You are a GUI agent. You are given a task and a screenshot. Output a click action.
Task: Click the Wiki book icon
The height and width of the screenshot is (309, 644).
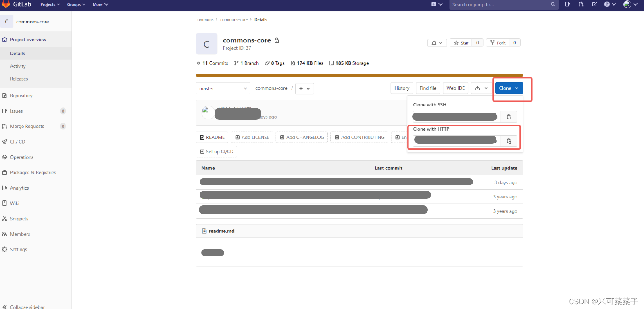[x=4, y=203]
